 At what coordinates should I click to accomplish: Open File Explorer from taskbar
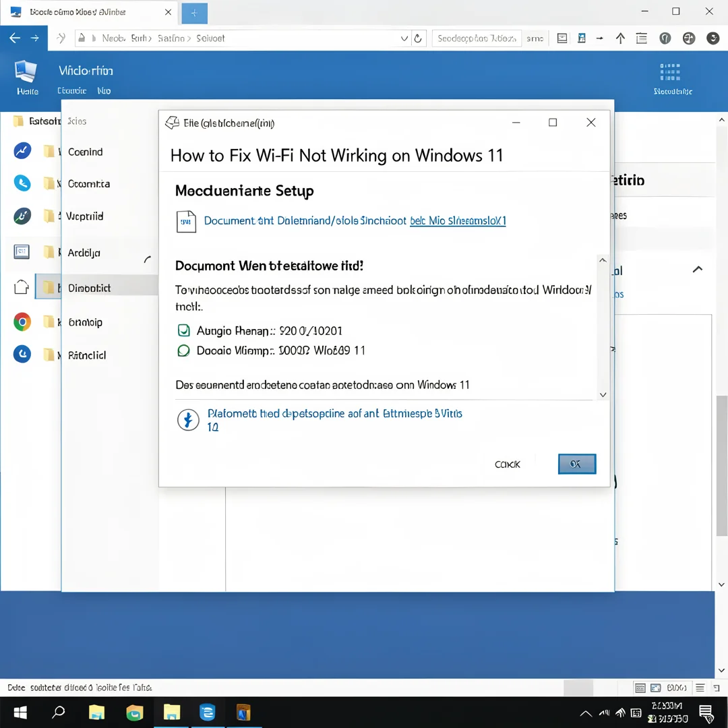click(x=171, y=712)
